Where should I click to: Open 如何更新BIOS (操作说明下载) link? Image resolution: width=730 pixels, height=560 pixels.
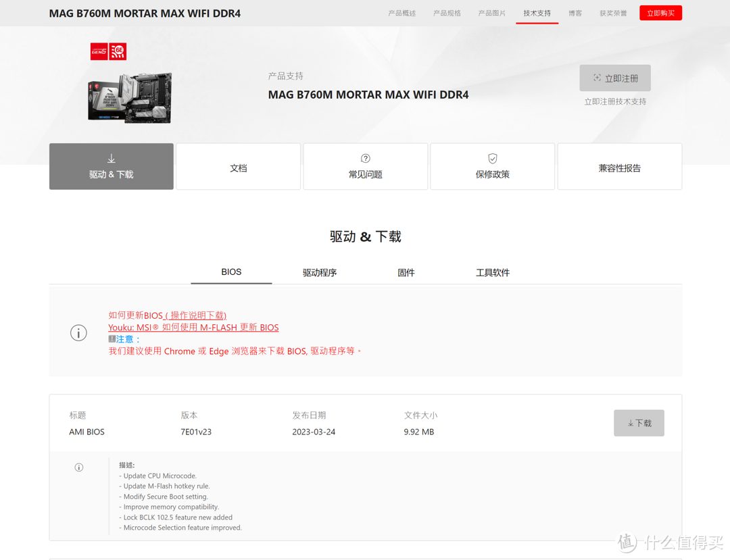[168, 315]
